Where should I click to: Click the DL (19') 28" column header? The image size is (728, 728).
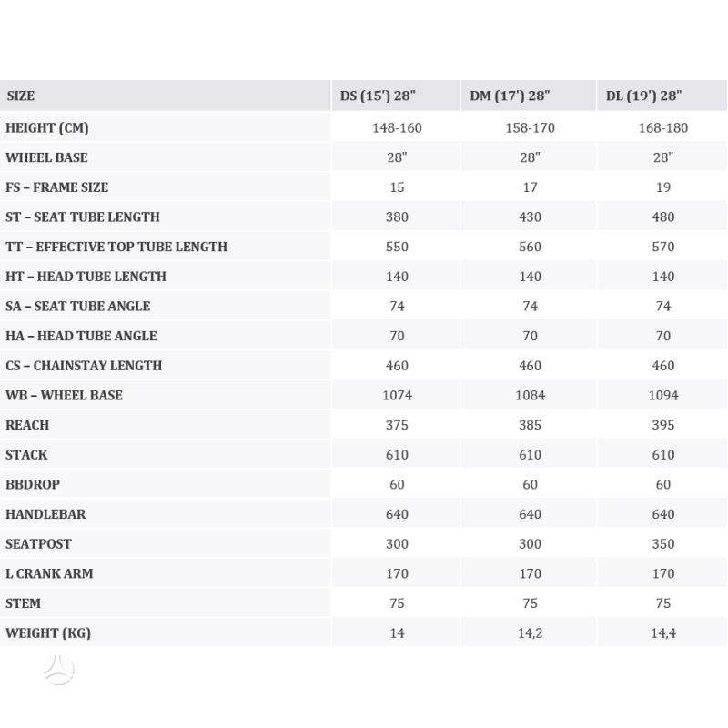coord(643,96)
